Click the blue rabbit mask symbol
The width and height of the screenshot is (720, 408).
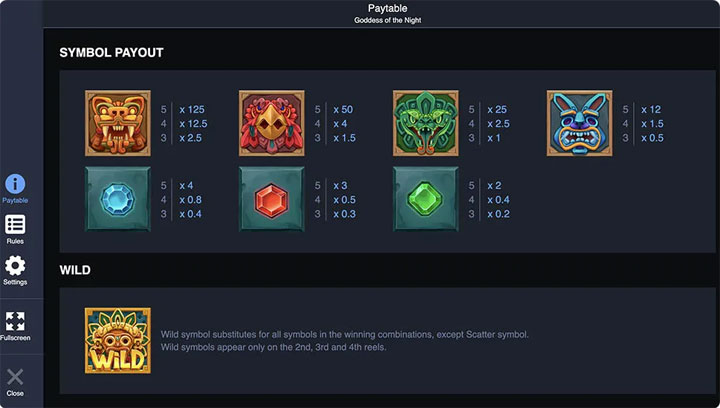point(579,123)
